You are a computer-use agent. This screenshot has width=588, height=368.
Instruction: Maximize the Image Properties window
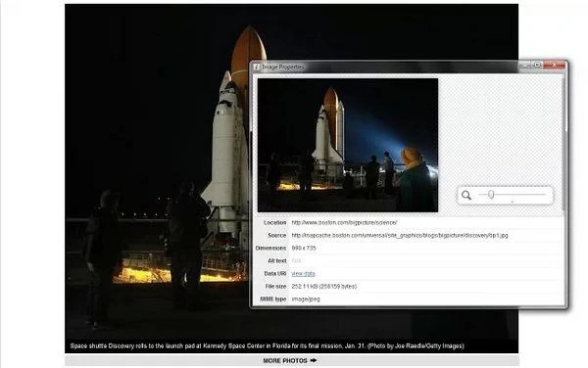click(537, 66)
